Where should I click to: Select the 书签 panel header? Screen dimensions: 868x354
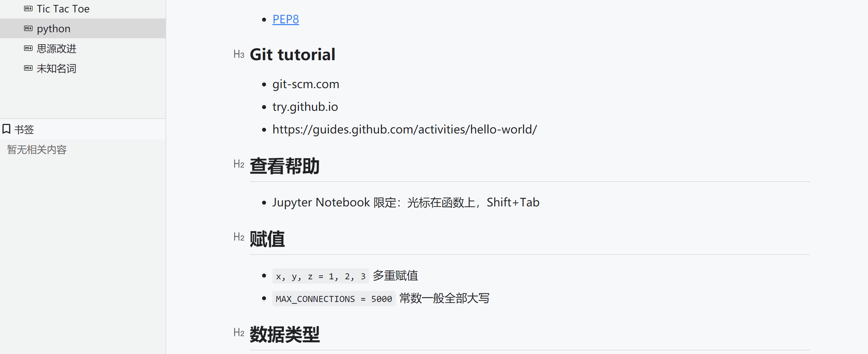point(83,129)
